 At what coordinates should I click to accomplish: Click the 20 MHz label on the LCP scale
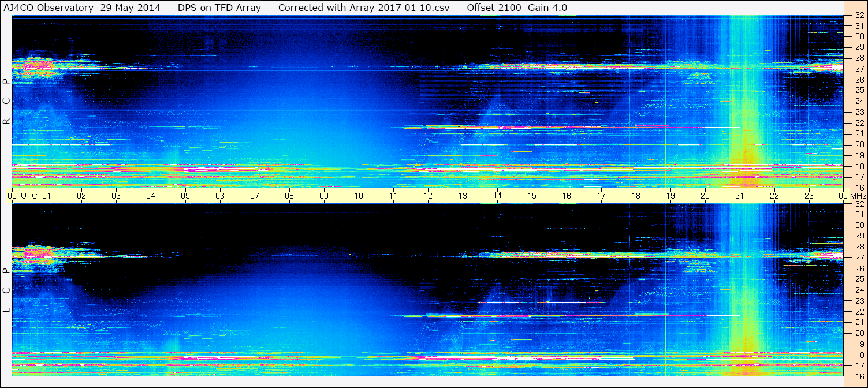point(859,333)
